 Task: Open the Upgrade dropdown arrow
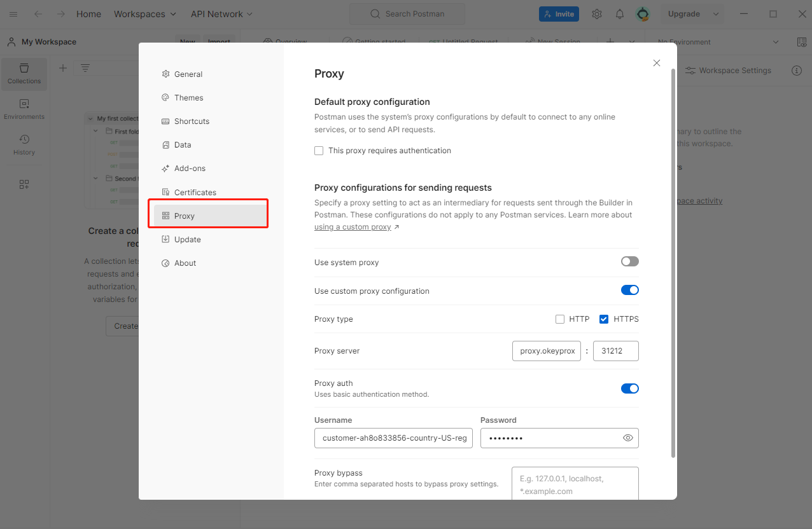(716, 14)
